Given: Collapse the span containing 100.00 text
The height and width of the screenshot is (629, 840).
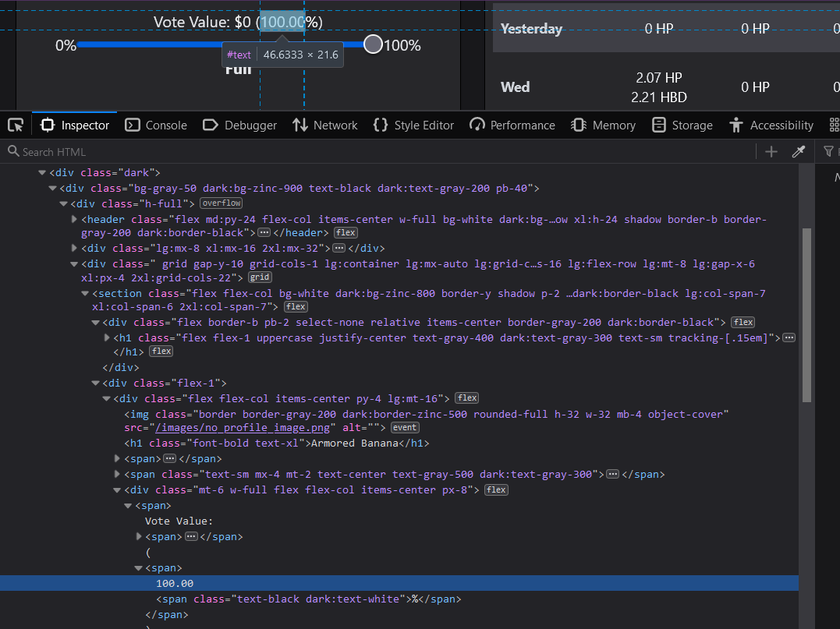Looking at the screenshot, I should [138, 568].
